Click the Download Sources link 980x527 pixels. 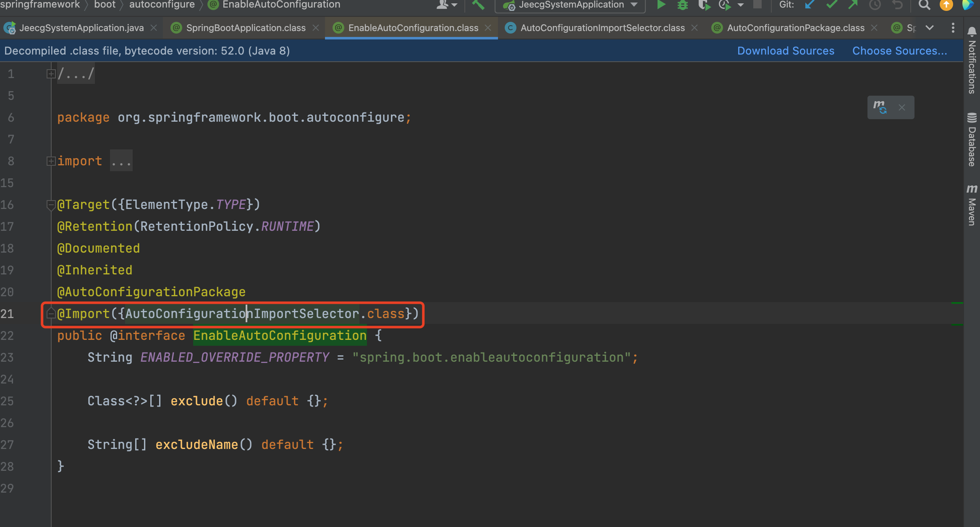click(x=786, y=51)
